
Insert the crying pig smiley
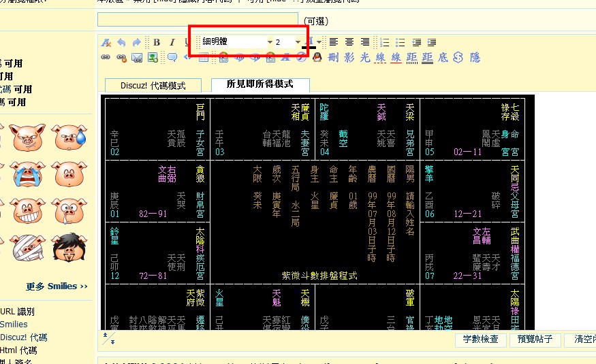click(27, 174)
